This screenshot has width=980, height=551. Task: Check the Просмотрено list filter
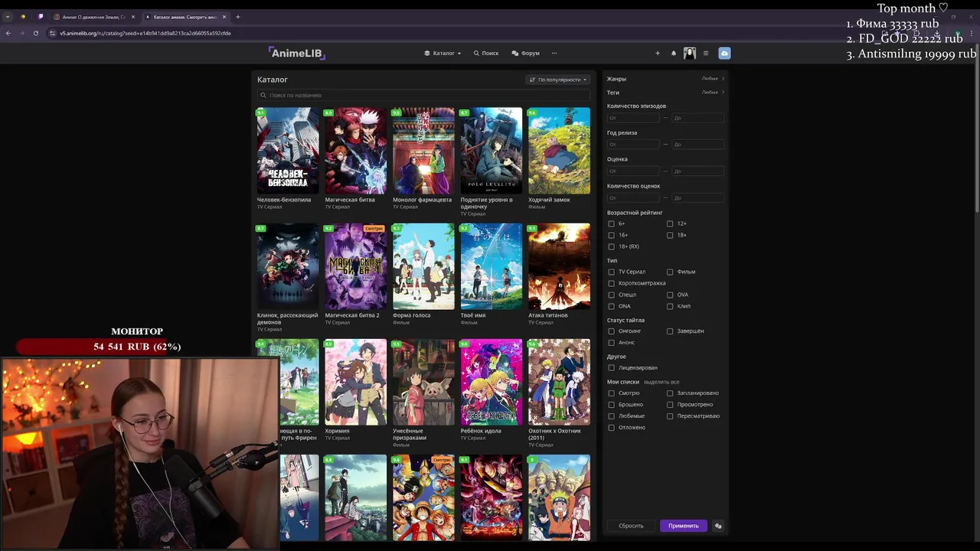670,405
